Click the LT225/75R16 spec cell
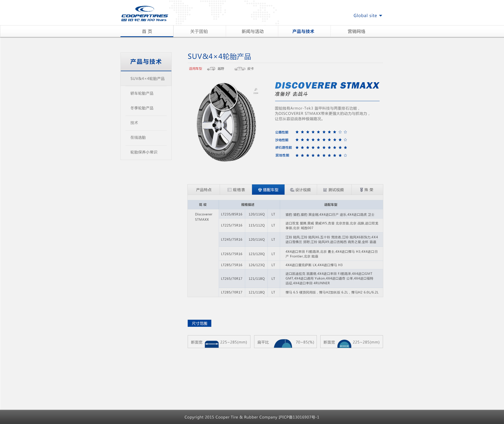504x424 pixels. coord(232,225)
